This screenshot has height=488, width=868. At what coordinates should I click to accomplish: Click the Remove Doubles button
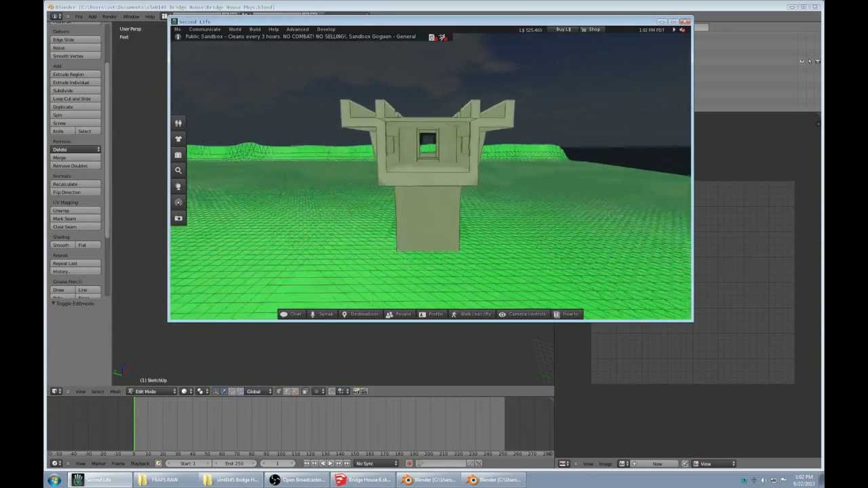(76, 166)
